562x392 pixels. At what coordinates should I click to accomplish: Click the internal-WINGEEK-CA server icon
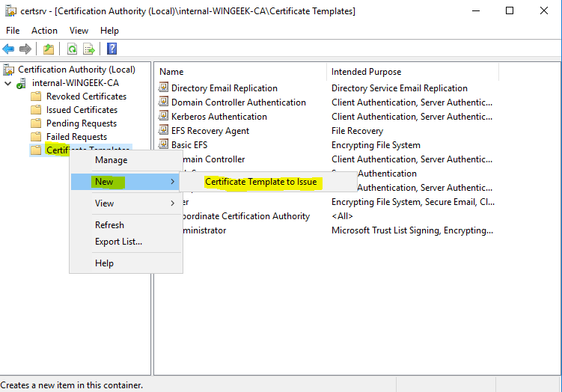click(22, 83)
